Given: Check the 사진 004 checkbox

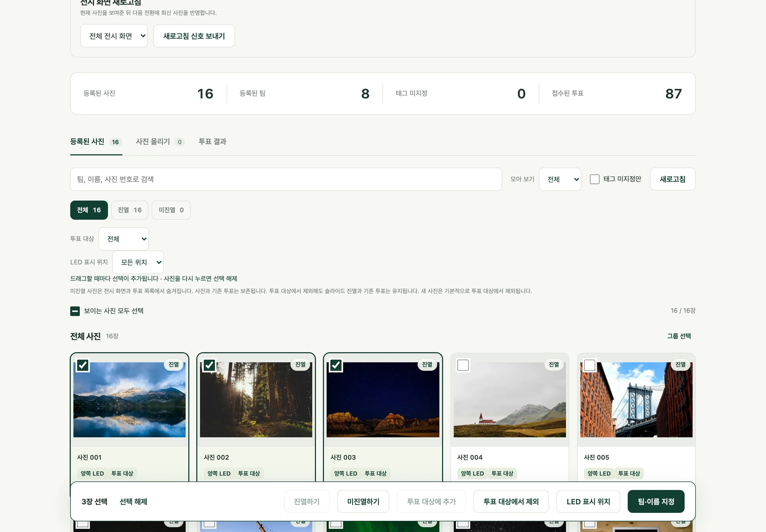Looking at the screenshot, I should tap(463, 365).
